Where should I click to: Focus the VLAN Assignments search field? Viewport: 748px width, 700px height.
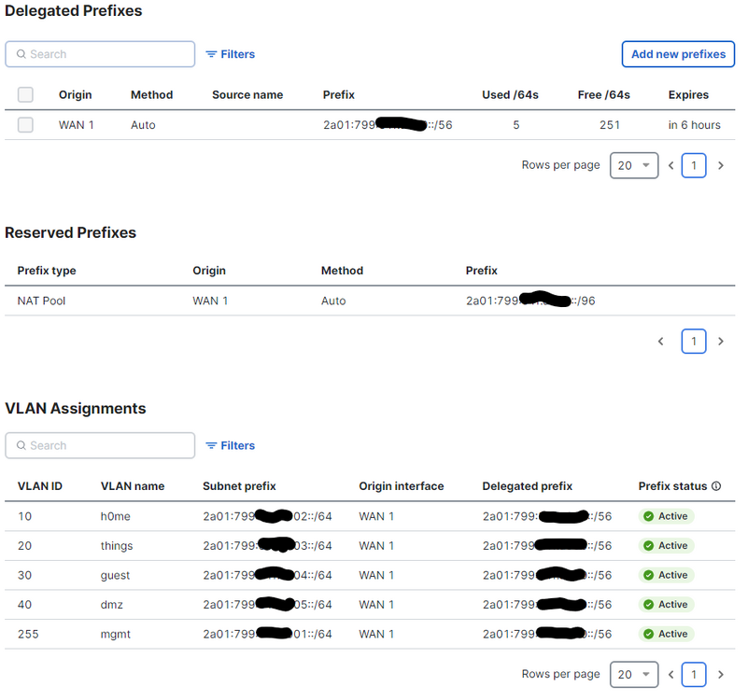tap(101, 446)
